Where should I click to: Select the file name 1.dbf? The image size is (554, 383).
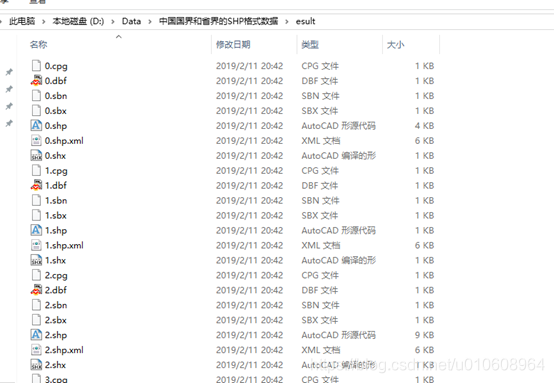56,185
